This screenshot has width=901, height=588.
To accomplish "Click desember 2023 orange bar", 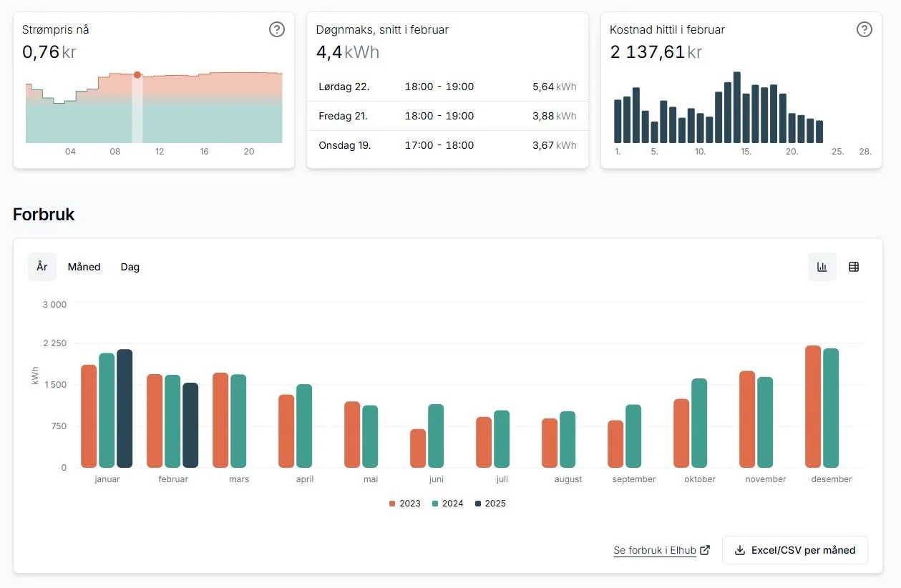I will tap(813, 407).
